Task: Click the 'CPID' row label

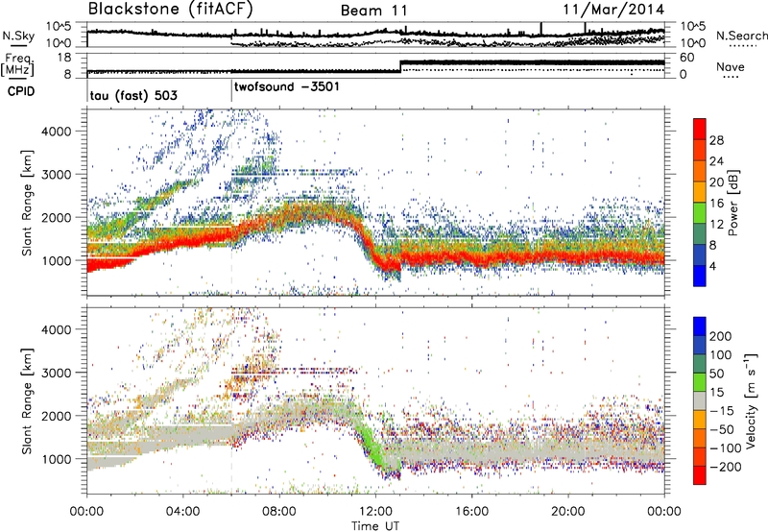Action: (21, 91)
